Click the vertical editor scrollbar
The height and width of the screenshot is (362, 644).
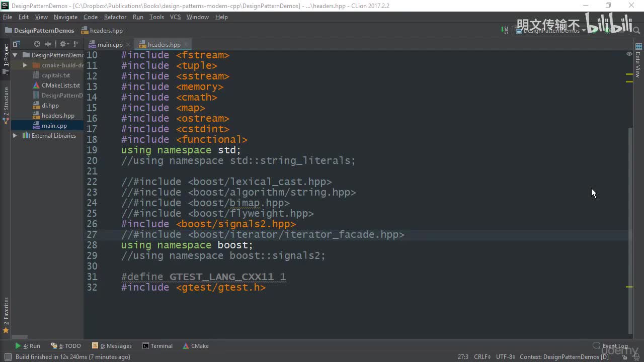point(631,231)
